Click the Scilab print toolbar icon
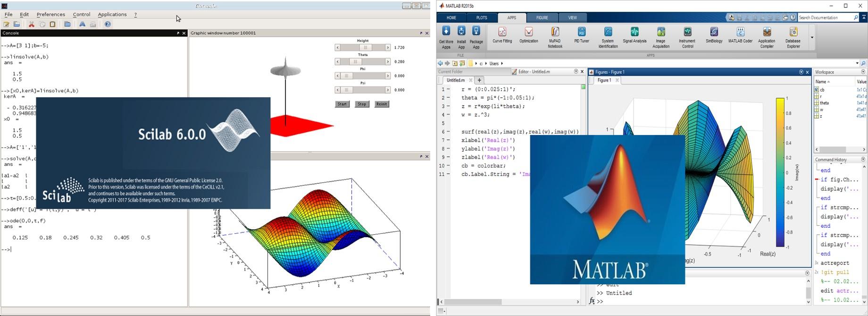Viewport: 868px width, 316px height. (93, 24)
